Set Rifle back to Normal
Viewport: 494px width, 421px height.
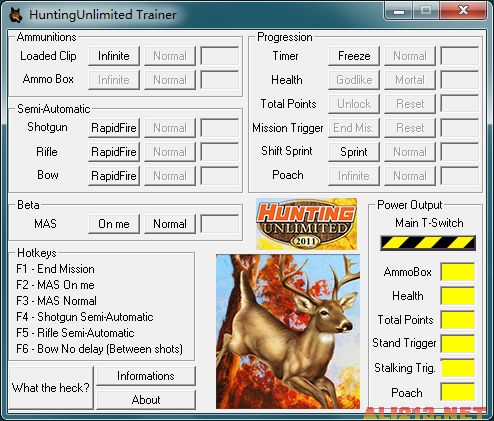click(170, 152)
